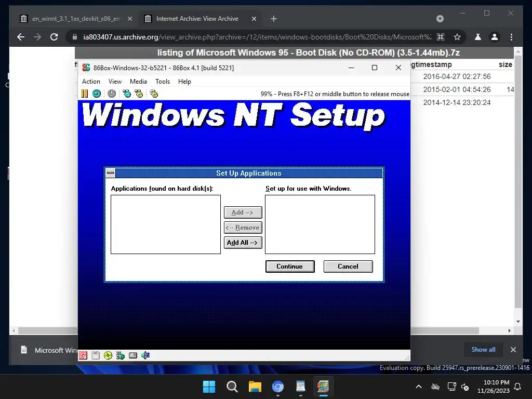Click the 86Box taskbar icon

(323, 387)
